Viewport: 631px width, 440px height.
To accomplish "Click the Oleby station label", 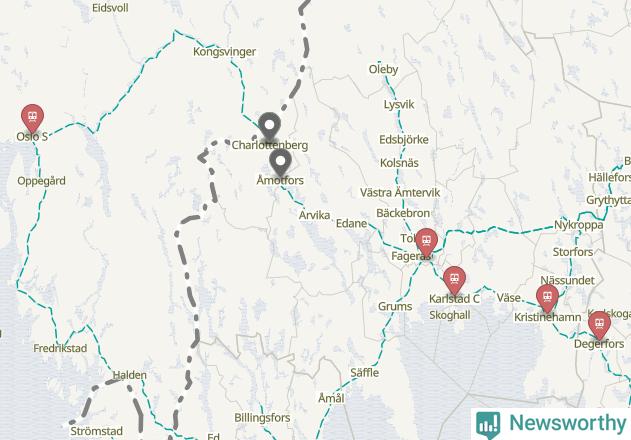I will tap(384, 70).
